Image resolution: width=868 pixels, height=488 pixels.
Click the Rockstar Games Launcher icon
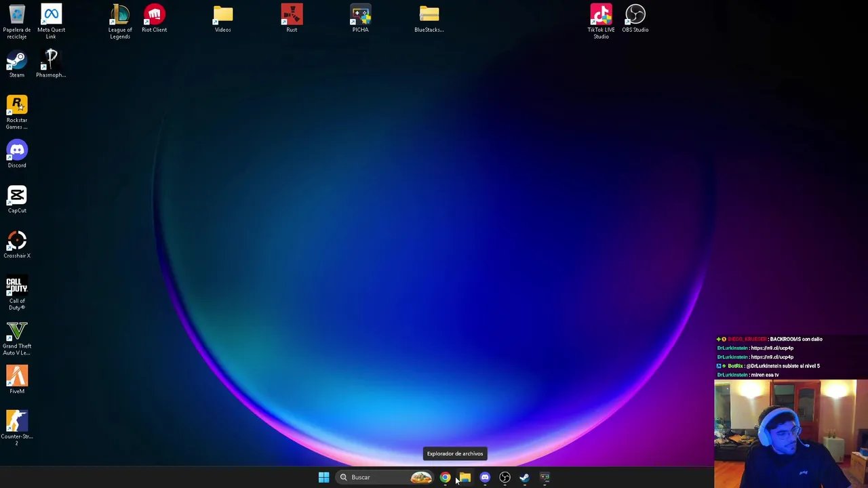tap(17, 112)
